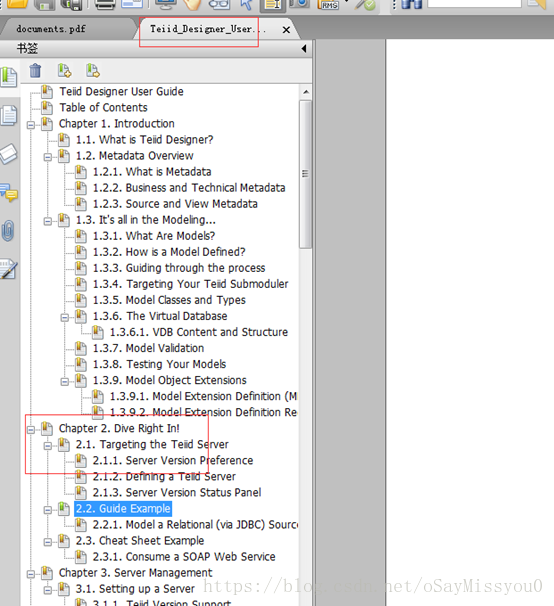
Task: Open 2.2.1. Model a Relational (via JDBC) Source
Action: [x=195, y=524]
